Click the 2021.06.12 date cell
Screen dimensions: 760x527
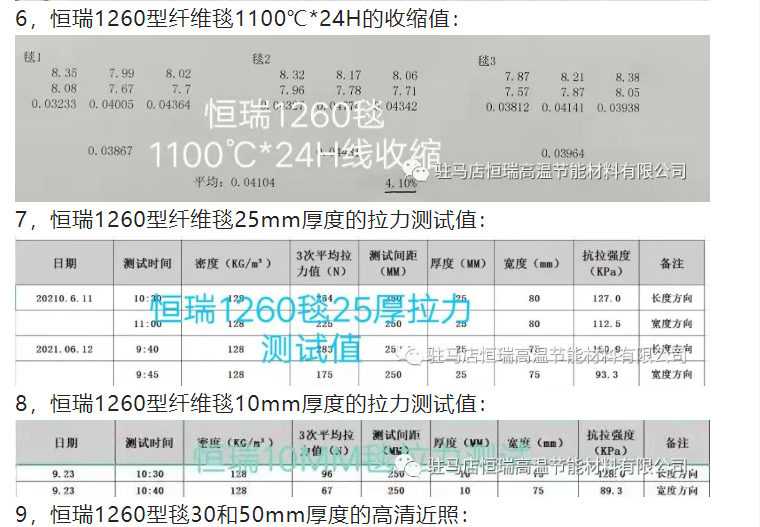pos(63,349)
